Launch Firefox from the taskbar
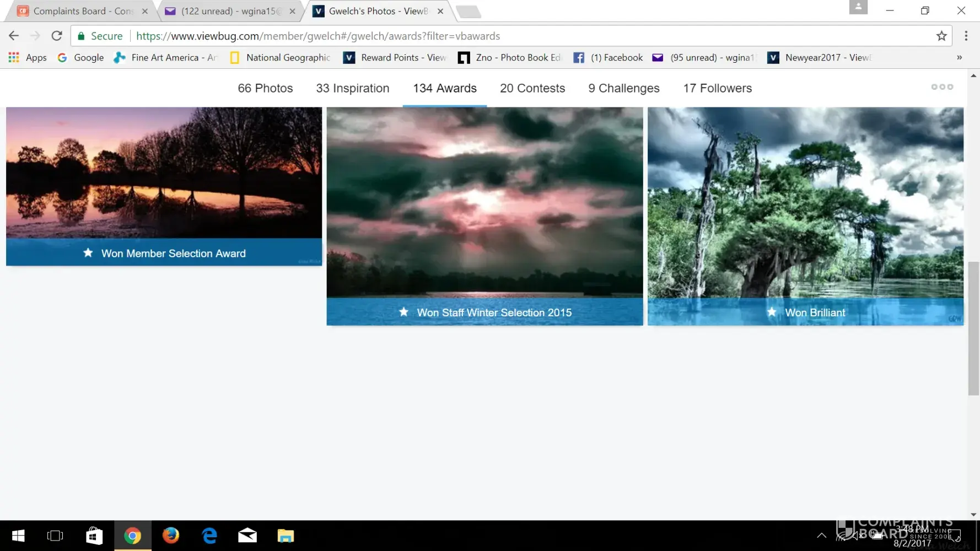This screenshot has height=551, width=980. coord(171,536)
